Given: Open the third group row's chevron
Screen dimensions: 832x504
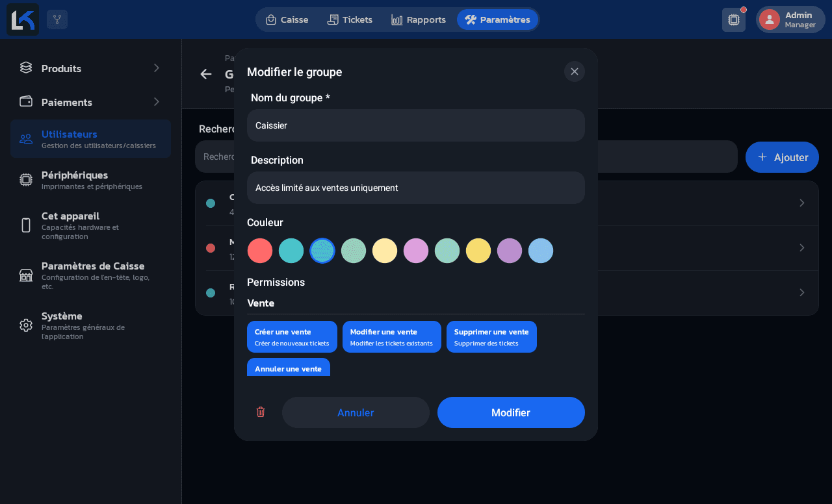Looking at the screenshot, I should coord(802,292).
